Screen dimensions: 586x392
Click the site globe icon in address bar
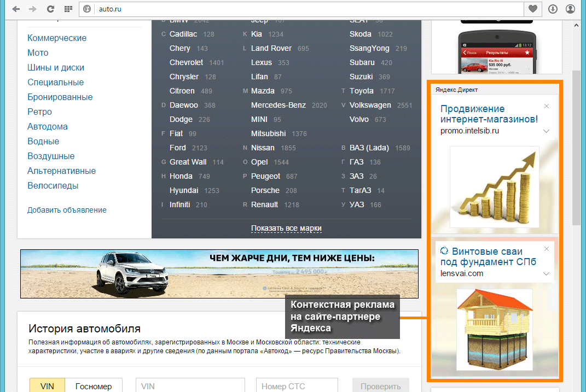tap(87, 9)
